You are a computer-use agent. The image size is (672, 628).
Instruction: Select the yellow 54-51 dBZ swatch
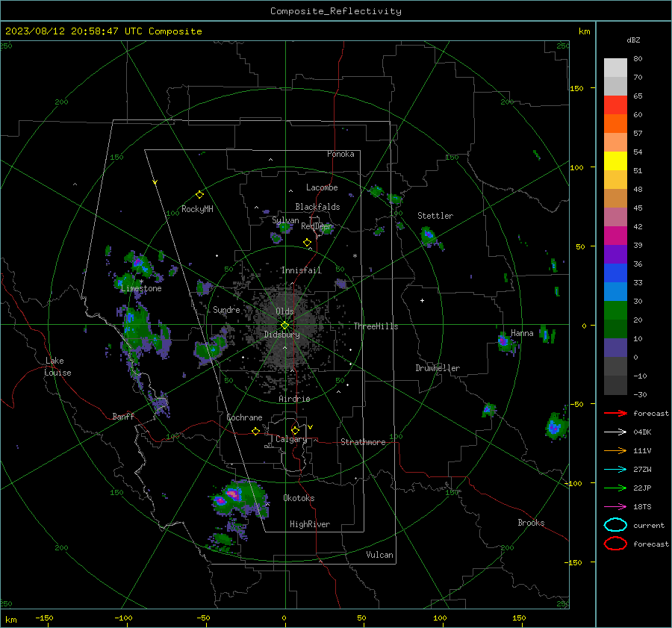pos(615,161)
